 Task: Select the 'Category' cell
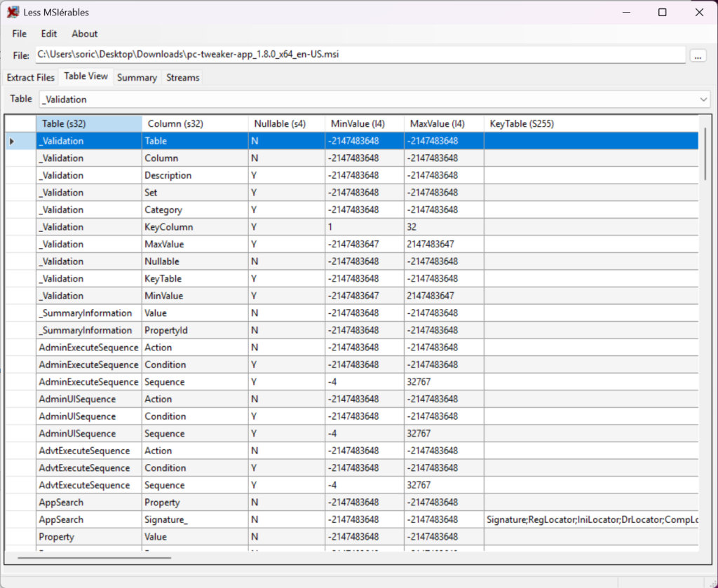(x=195, y=210)
